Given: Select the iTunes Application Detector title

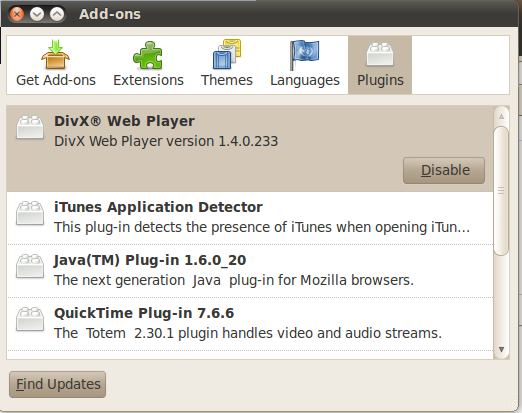Looking at the screenshot, I should click(158, 207).
